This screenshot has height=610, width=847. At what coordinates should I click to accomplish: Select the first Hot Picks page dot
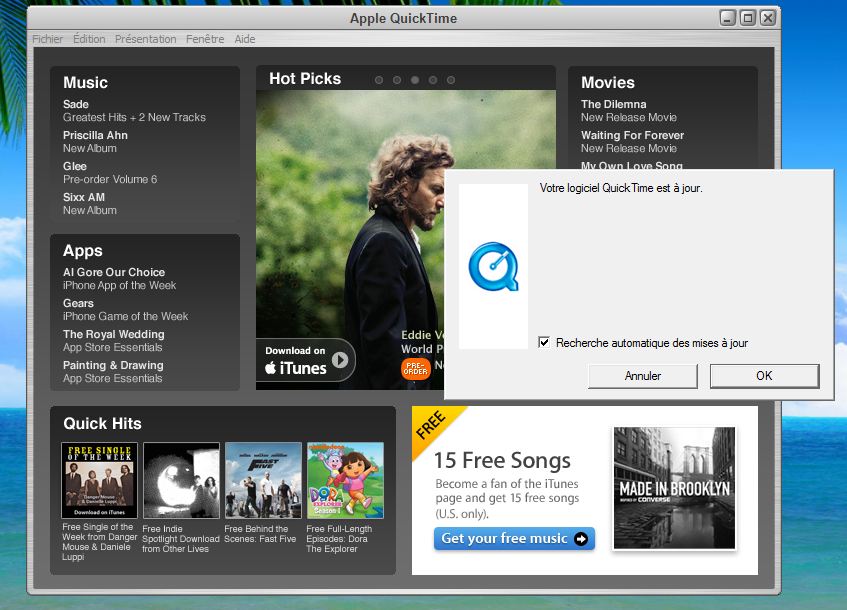pyautogui.click(x=379, y=80)
